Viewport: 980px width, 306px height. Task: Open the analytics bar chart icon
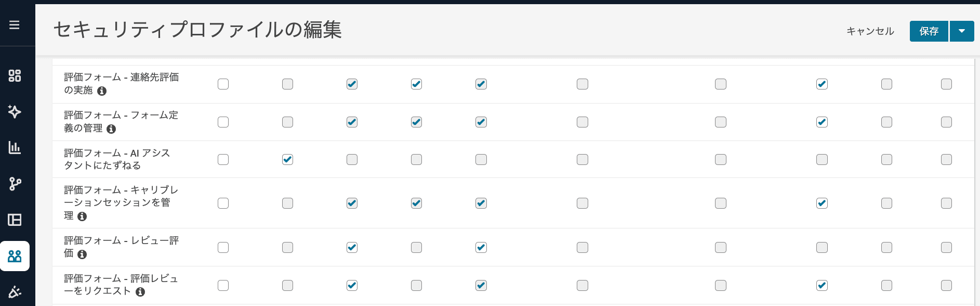(x=15, y=148)
